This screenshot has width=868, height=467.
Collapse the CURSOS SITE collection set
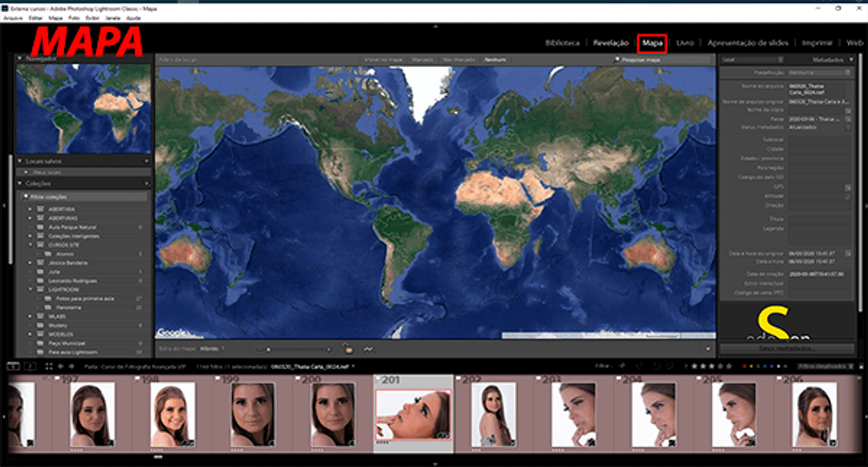31,245
